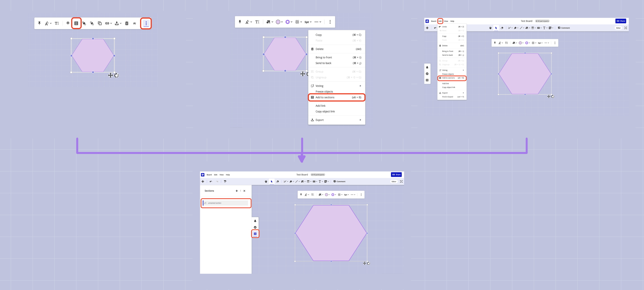Add a new section with the plus button
This screenshot has height=290, width=644.
[x=237, y=191]
